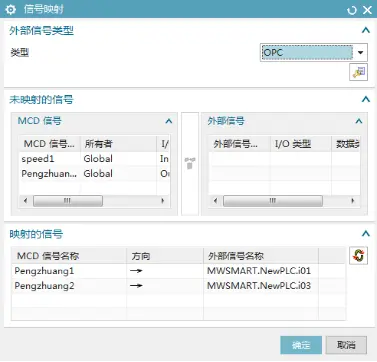
Task: Click the refresh mapped signals icon
Action: click(x=358, y=256)
